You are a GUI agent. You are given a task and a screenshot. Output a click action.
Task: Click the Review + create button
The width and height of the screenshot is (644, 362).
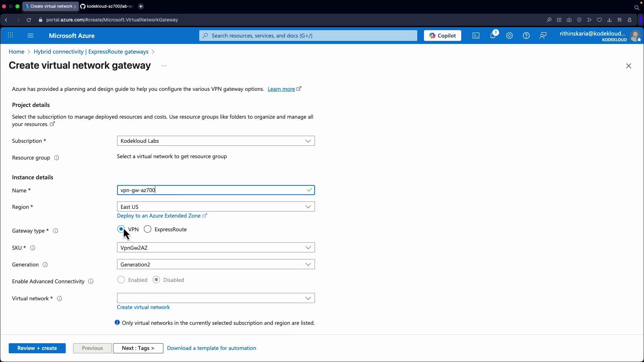pos(37,348)
